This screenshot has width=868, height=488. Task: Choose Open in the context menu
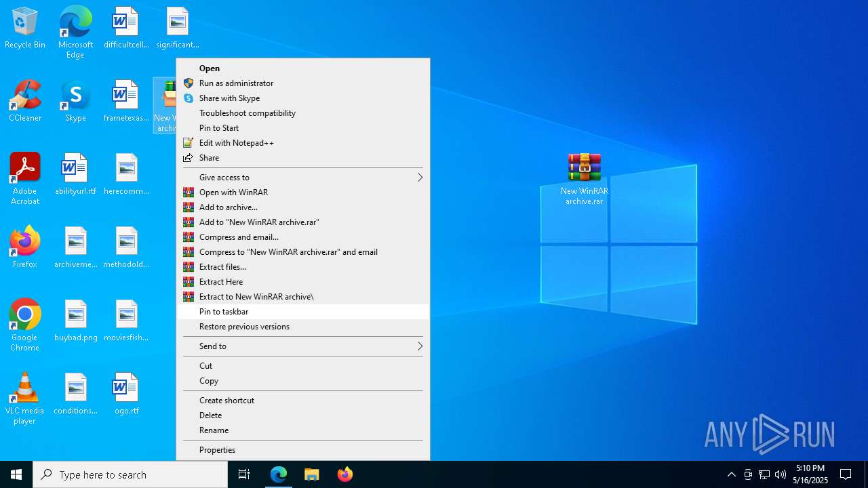303,68
